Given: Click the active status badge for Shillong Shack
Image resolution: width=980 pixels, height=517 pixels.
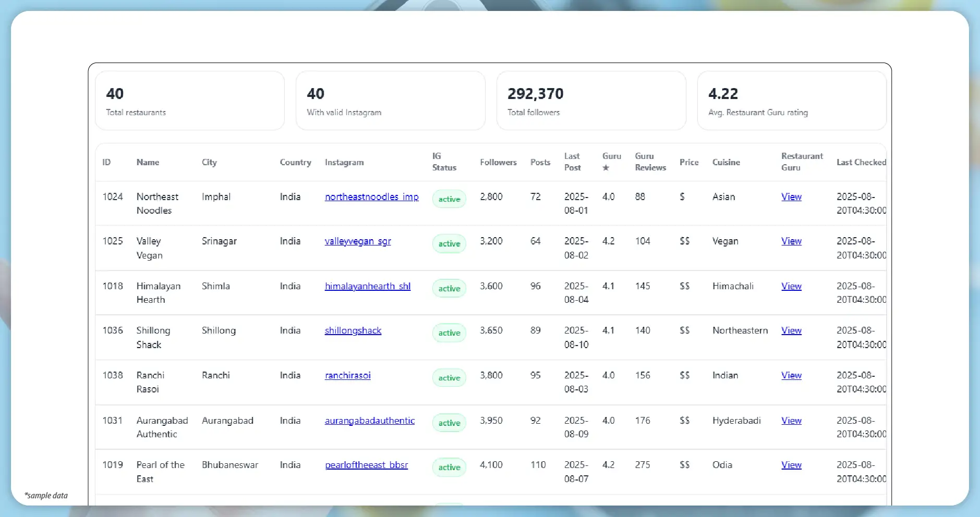Looking at the screenshot, I should tap(449, 333).
